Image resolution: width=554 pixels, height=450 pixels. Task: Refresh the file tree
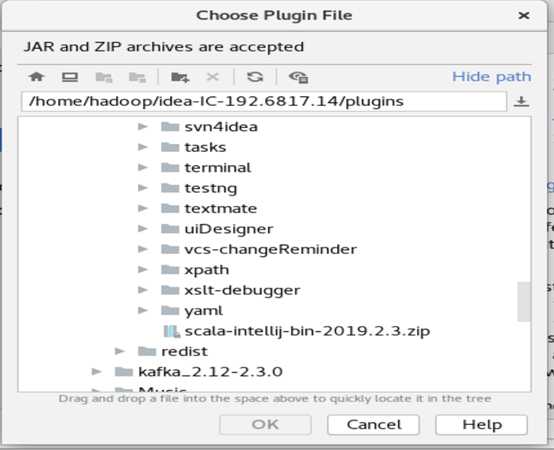255,77
